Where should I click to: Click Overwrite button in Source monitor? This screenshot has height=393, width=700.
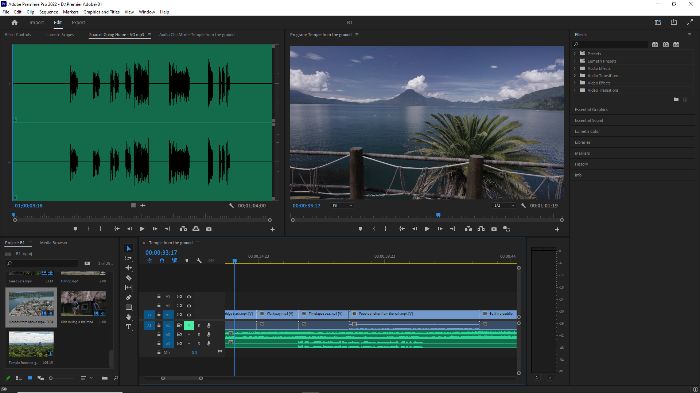click(x=196, y=229)
